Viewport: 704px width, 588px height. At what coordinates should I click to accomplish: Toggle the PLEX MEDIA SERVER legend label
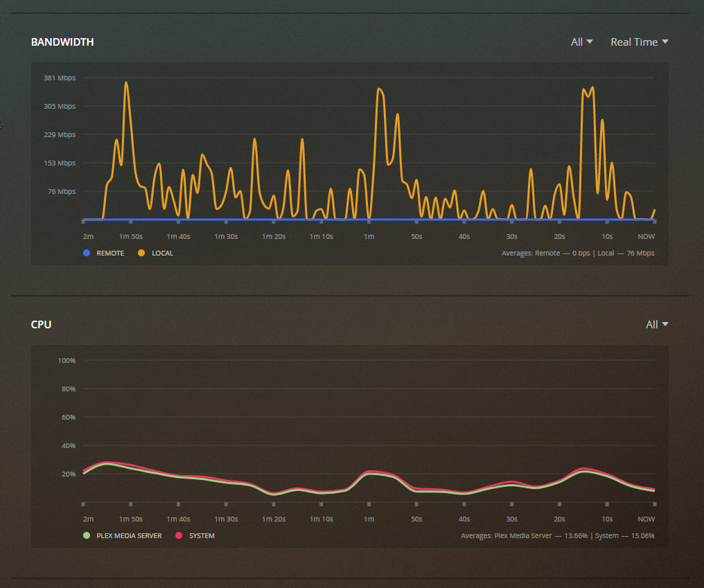pyautogui.click(x=129, y=536)
